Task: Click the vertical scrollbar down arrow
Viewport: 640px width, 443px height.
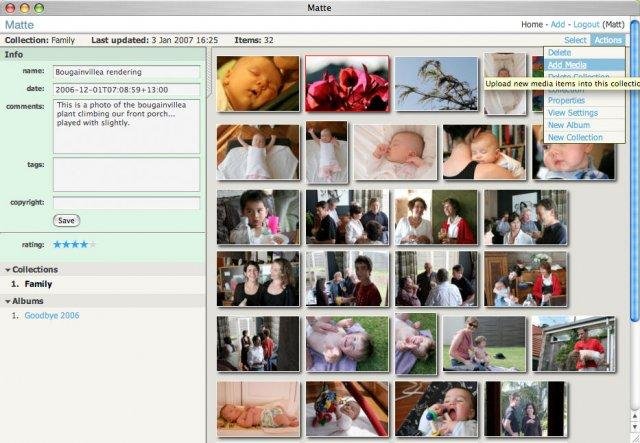Action: (635, 427)
